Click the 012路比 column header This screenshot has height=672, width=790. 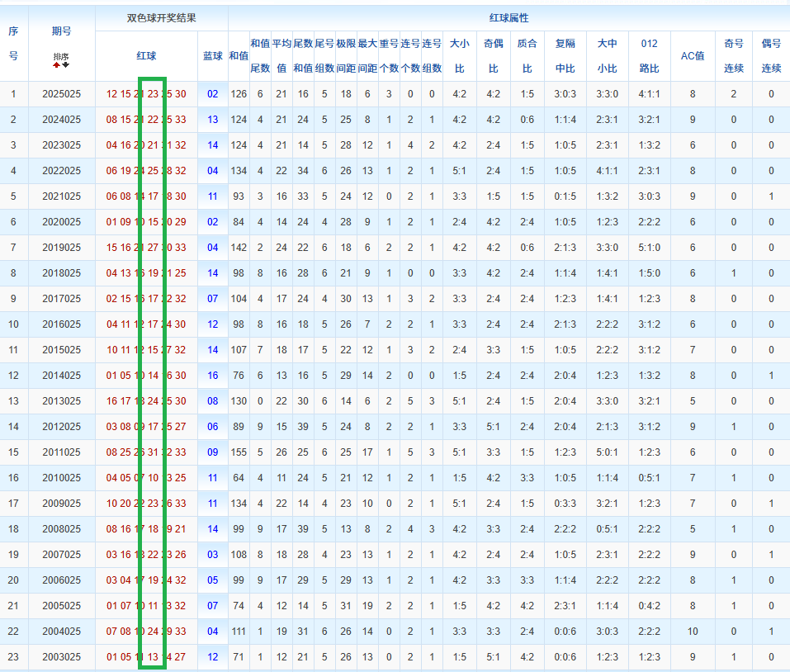click(x=650, y=56)
